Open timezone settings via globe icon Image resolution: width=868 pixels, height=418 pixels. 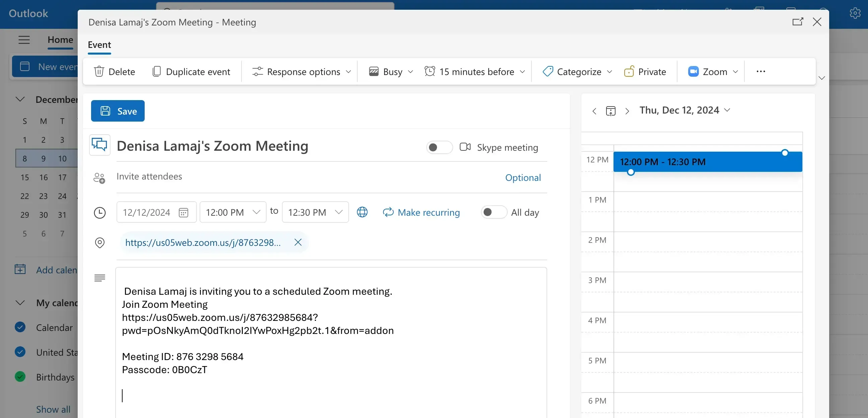[x=362, y=212]
